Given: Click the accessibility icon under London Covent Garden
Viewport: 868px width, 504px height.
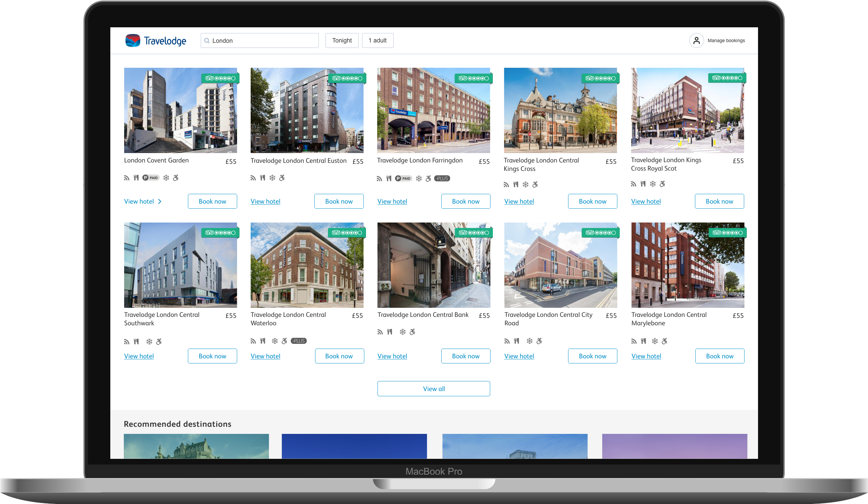Looking at the screenshot, I should (x=176, y=178).
